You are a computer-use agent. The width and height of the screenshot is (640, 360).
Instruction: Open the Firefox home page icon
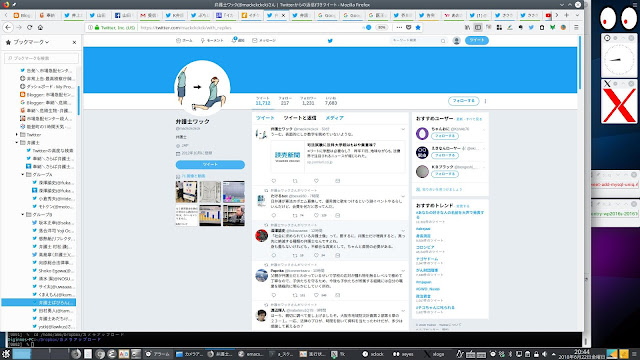point(40,27)
